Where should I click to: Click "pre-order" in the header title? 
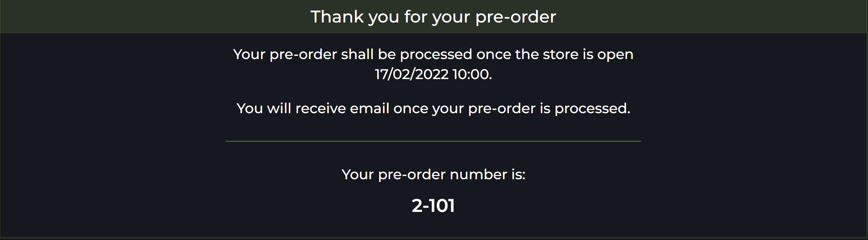click(x=516, y=17)
